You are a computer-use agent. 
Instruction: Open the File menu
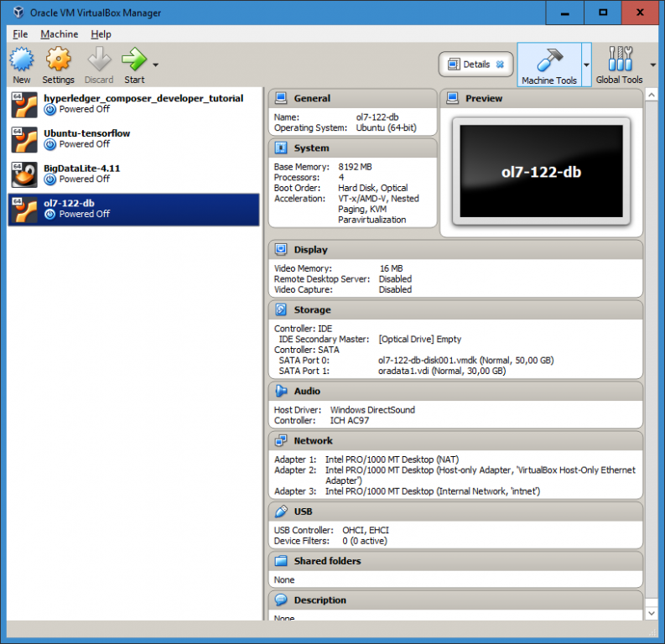point(20,34)
